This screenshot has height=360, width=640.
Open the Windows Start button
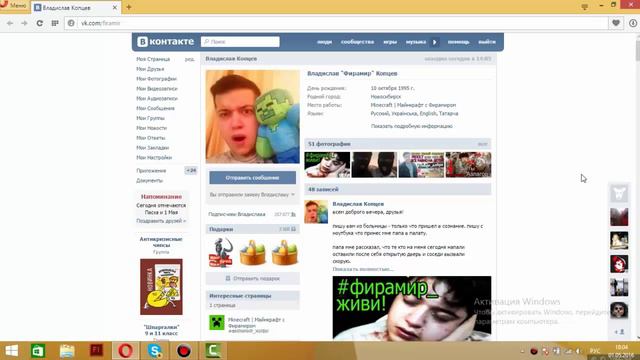(x=11, y=351)
